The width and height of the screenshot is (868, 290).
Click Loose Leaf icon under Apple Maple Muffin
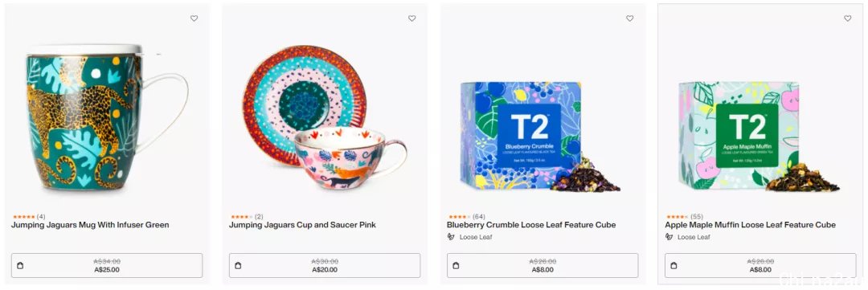coord(669,237)
